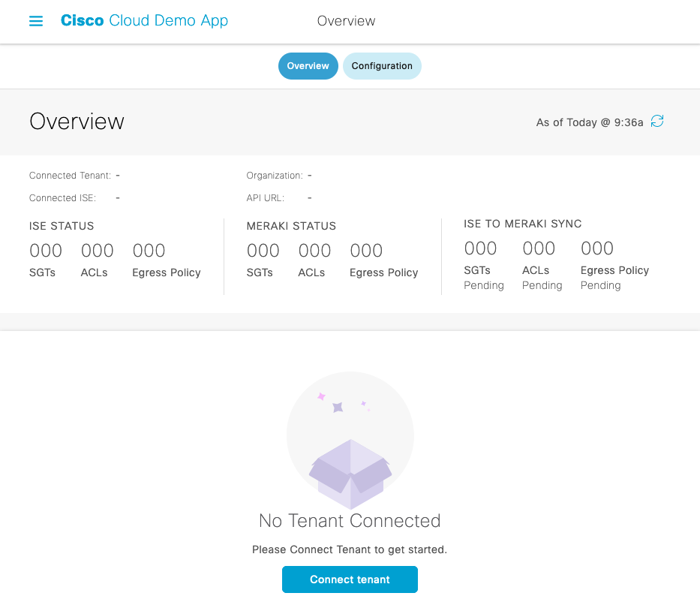Click the 'No Tenant Connected' message

coord(350,521)
